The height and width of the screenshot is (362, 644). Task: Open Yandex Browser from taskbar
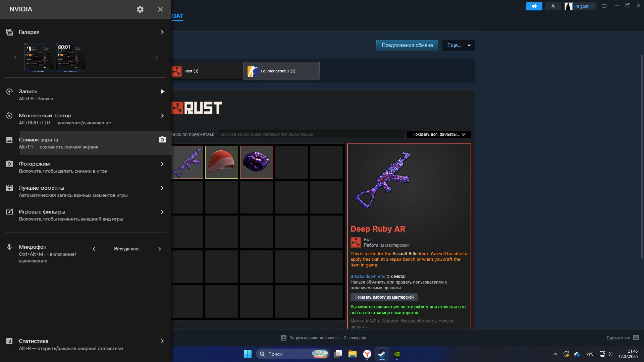367,354
